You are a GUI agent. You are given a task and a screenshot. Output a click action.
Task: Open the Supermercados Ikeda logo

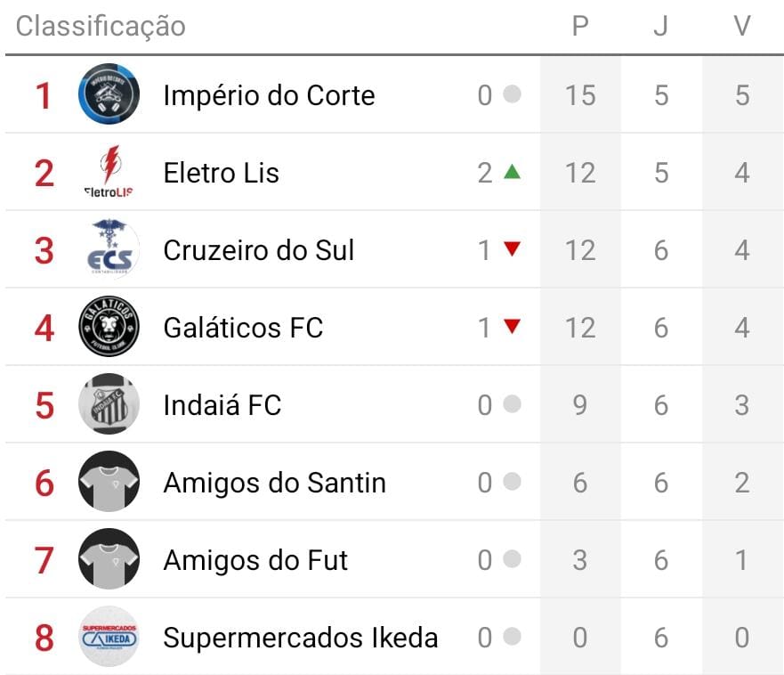pos(109,637)
